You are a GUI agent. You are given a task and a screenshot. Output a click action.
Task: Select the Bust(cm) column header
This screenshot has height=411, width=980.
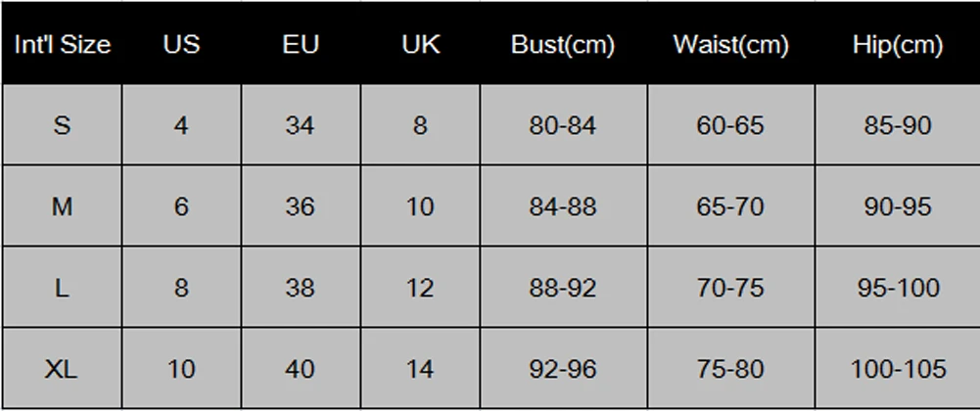[x=562, y=45]
